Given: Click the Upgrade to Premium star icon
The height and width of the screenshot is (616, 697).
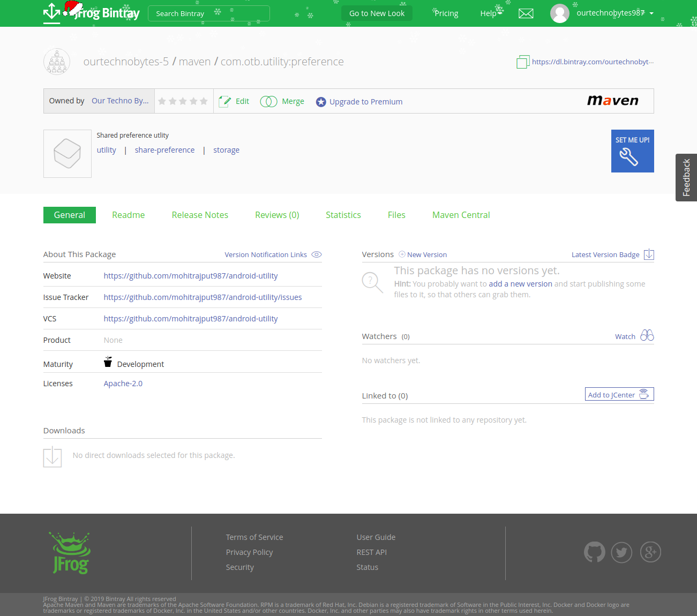Looking at the screenshot, I should [x=321, y=102].
